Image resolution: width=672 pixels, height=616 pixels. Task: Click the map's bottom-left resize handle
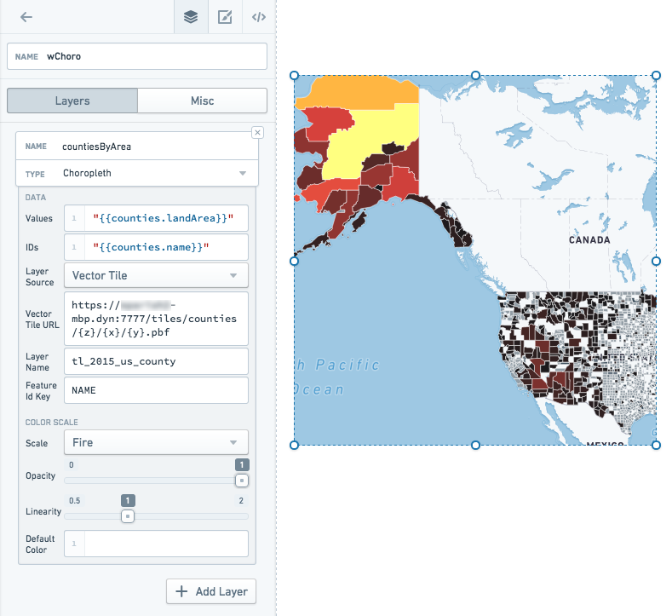pos(294,446)
